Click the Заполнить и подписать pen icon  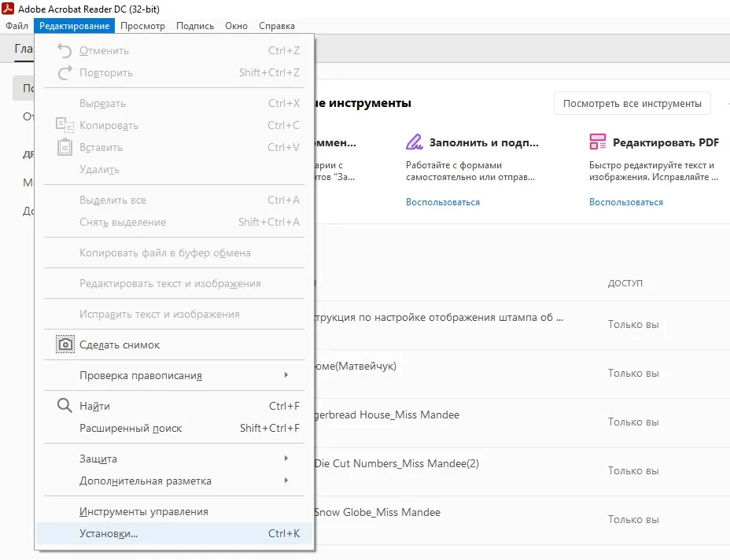(415, 142)
